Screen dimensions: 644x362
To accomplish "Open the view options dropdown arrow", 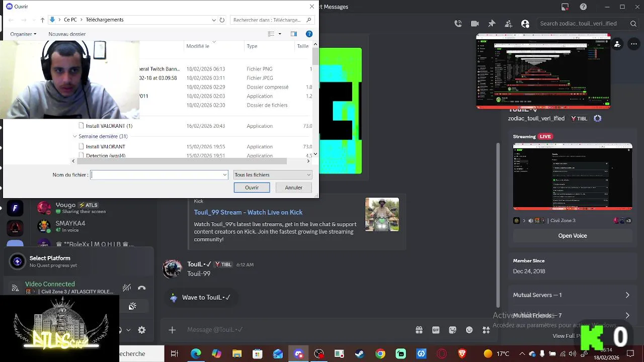I will coord(280,34).
